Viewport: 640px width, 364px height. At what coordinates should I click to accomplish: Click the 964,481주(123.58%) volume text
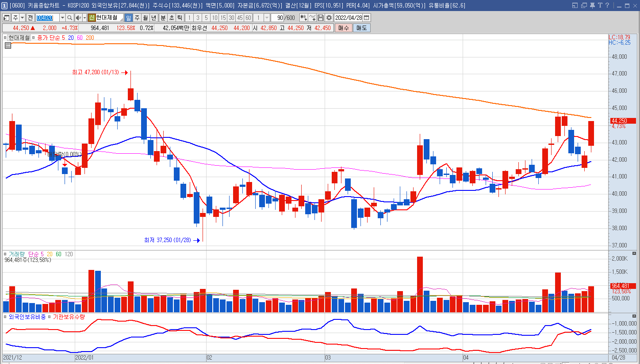coord(27,260)
